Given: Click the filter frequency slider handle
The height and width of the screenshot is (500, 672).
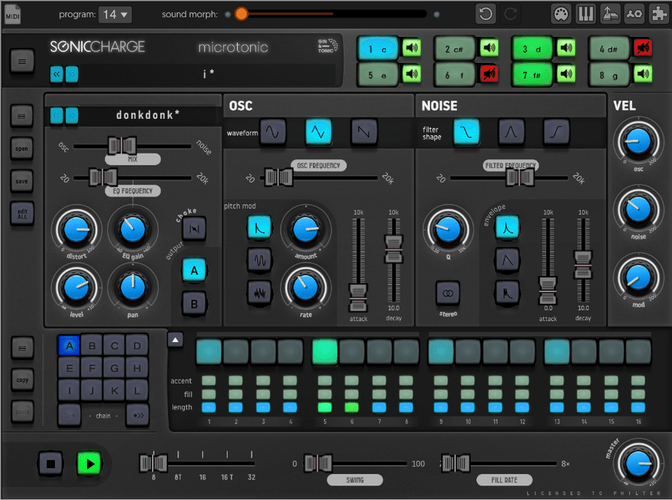Looking at the screenshot, I should coord(520,177).
